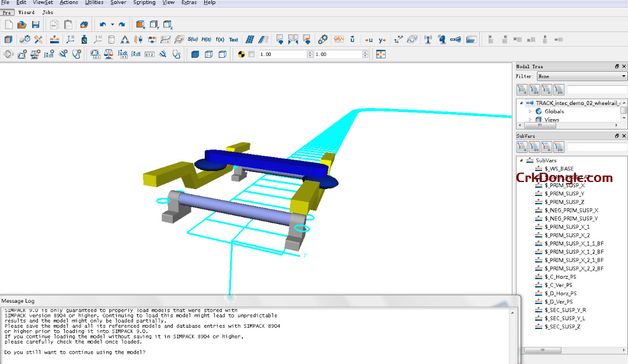
Task: Toggle the checkbox beside the center-of-mass icon
Action: coord(252,54)
